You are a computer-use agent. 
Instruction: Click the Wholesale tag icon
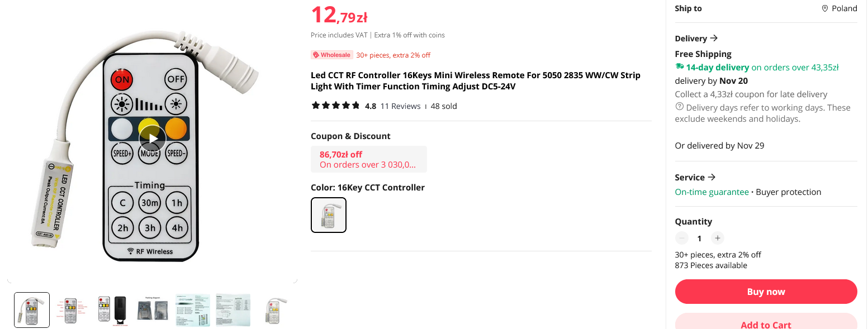[316, 55]
